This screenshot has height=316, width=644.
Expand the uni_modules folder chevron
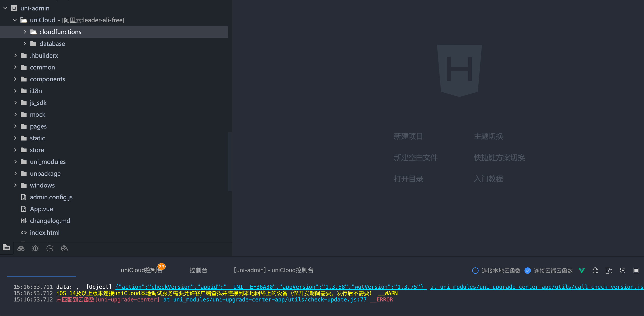15,162
